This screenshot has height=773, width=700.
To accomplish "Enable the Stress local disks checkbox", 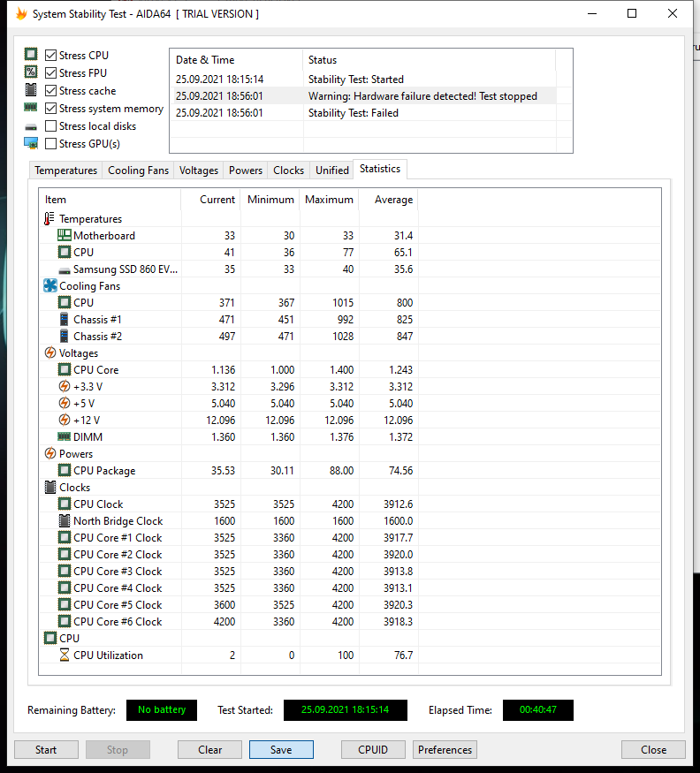I will 50,126.
